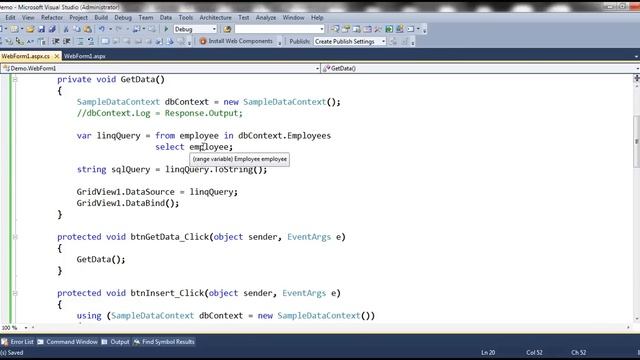
Task: Open the Undo history dropdown arrow
Action: 110,29
